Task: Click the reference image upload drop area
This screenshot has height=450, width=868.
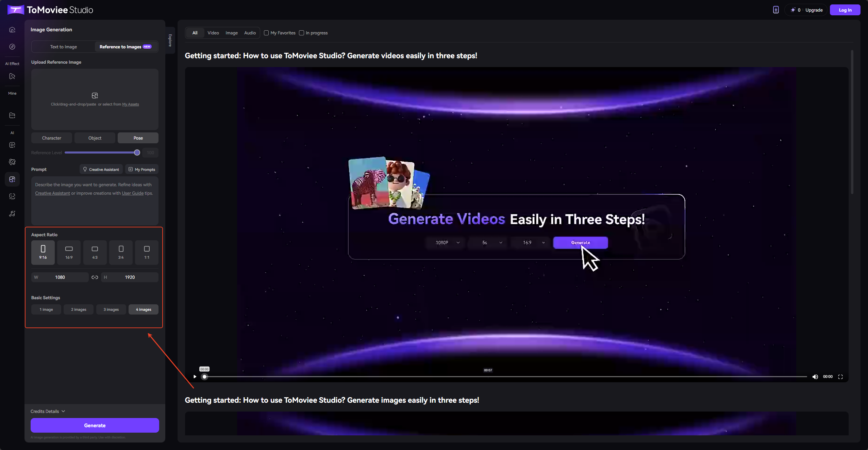Action: (95, 99)
